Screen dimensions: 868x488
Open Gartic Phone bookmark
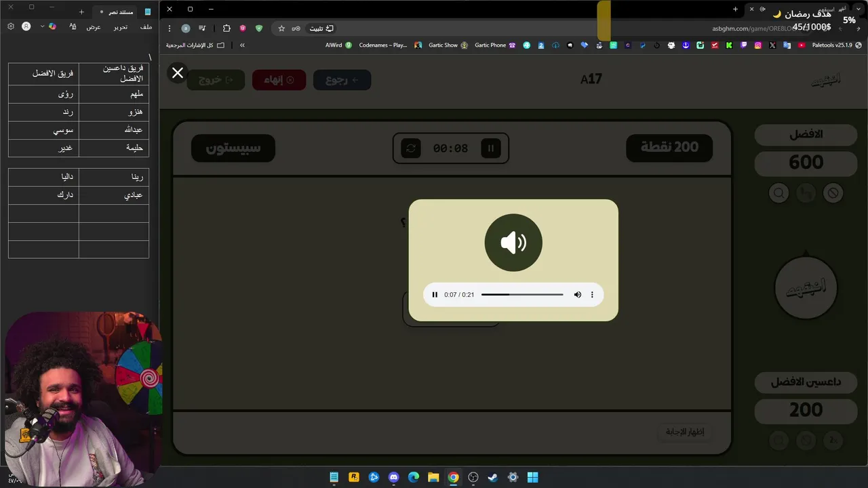[495, 45]
